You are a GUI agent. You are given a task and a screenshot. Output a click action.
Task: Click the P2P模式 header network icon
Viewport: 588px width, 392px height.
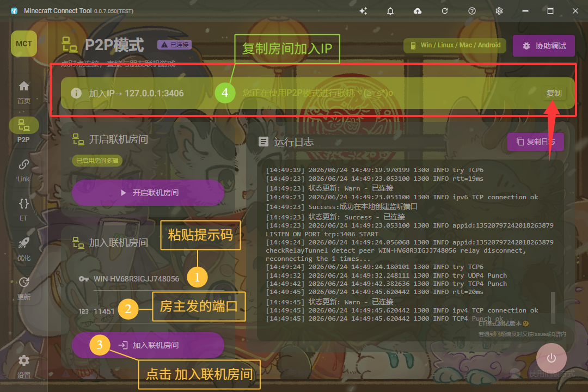tap(69, 45)
